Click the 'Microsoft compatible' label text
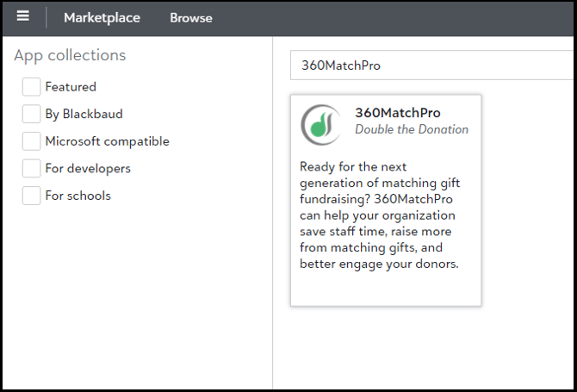This screenshot has width=577, height=392. 107,141
